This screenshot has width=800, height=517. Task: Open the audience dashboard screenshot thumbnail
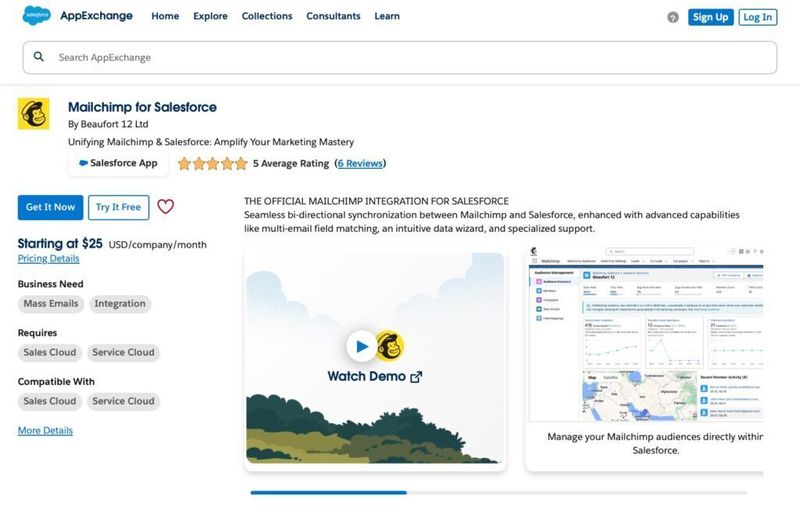click(x=646, y=334)
